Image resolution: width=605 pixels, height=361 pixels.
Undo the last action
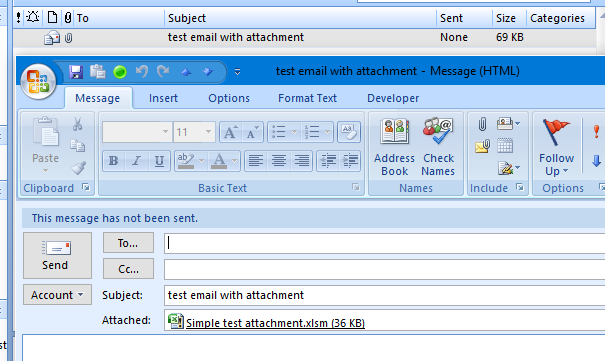[142, 71]
